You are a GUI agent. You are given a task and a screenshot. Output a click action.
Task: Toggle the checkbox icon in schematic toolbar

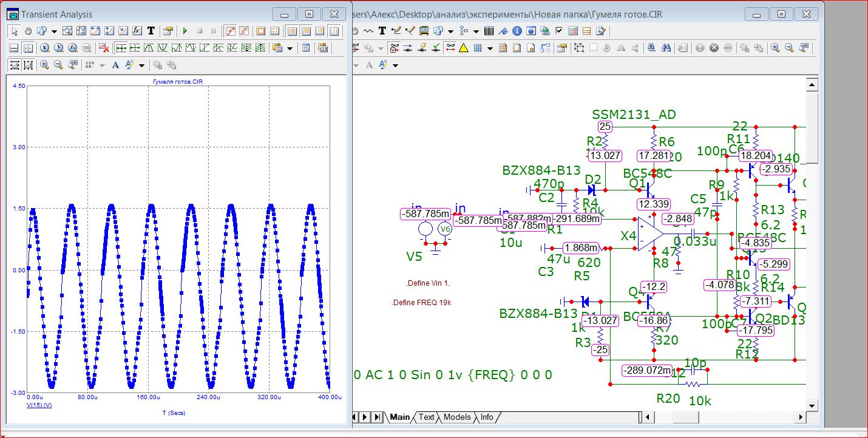tap(559, 31)
